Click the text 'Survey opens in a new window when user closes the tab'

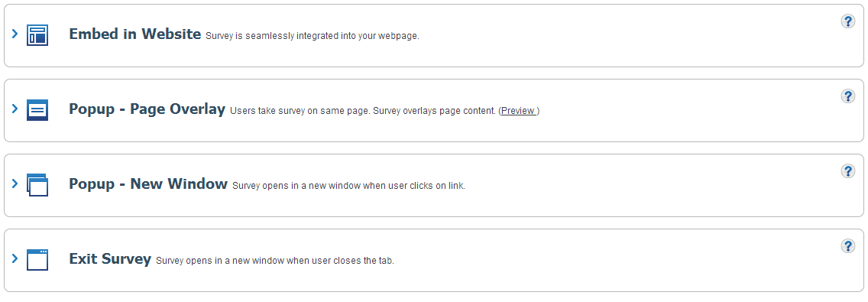tap(275, 261)
